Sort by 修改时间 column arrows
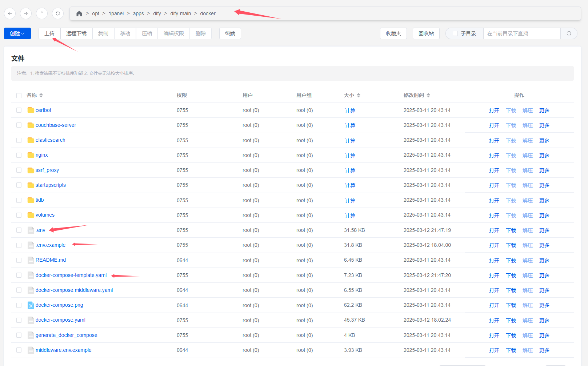 428,95
